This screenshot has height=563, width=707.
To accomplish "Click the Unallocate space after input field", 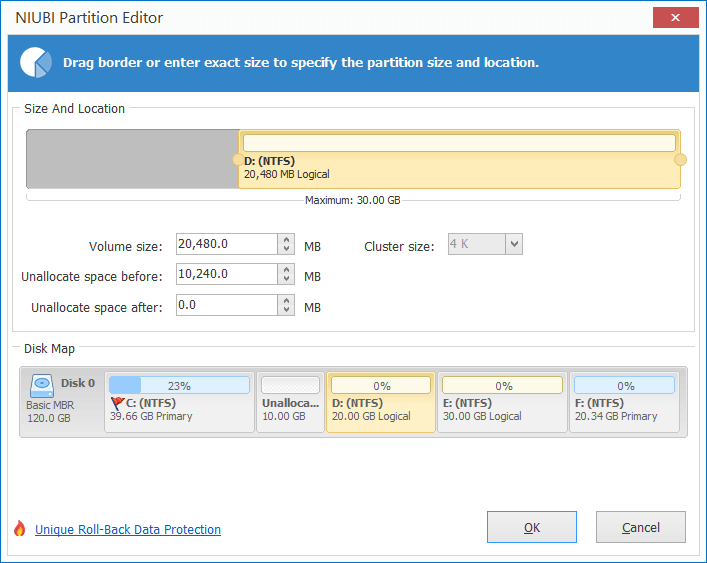I will tap(227, 305).
